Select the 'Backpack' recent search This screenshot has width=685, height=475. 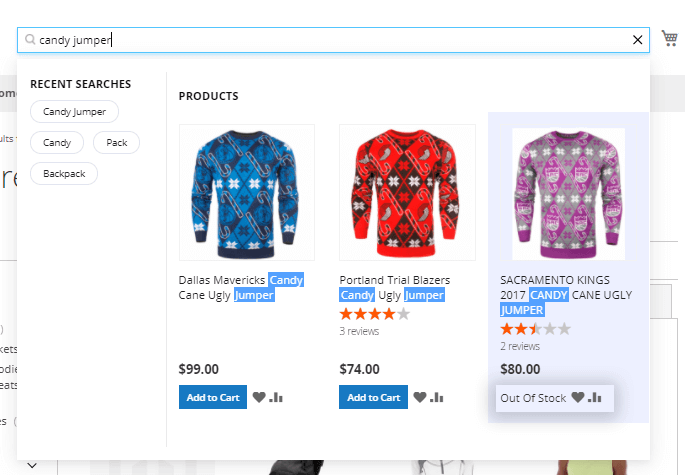click(64, 174)
